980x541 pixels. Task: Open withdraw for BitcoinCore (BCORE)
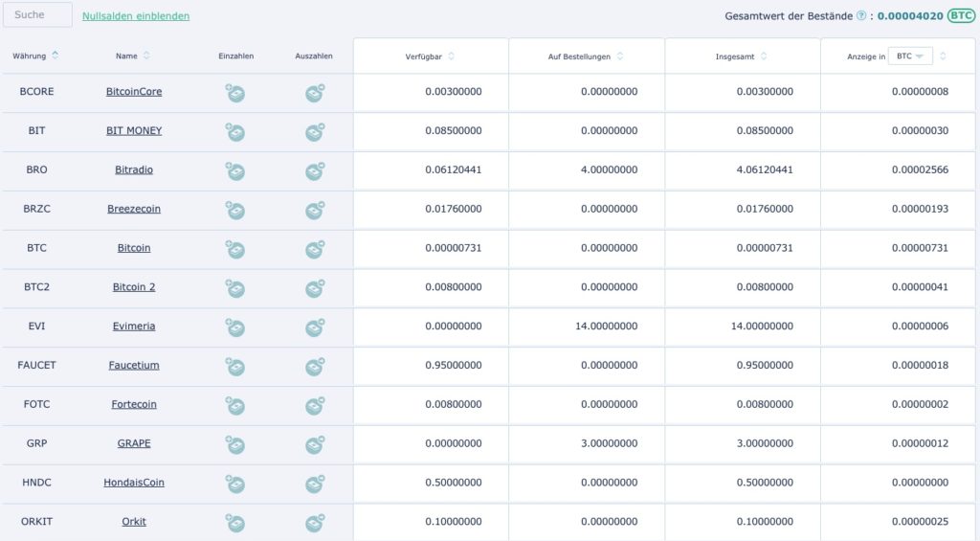tap(315, 93)
